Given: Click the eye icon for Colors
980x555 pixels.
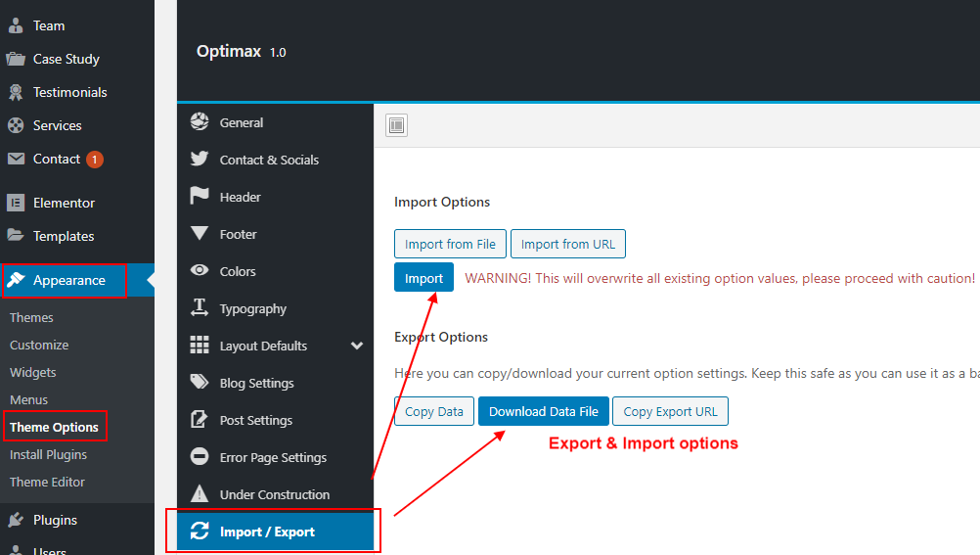Looking at the screenshot, I should pos(200,270).
